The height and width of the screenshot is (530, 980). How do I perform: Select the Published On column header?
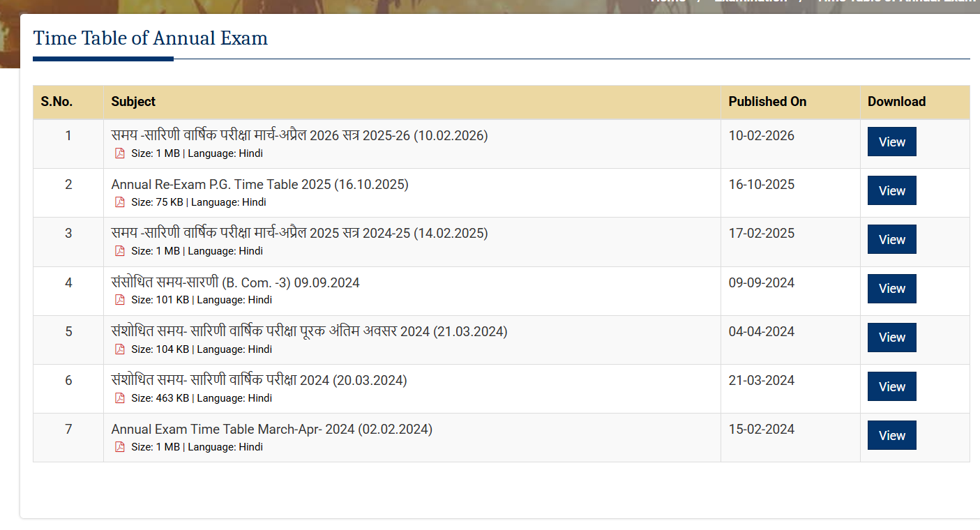tap(767, 101)
